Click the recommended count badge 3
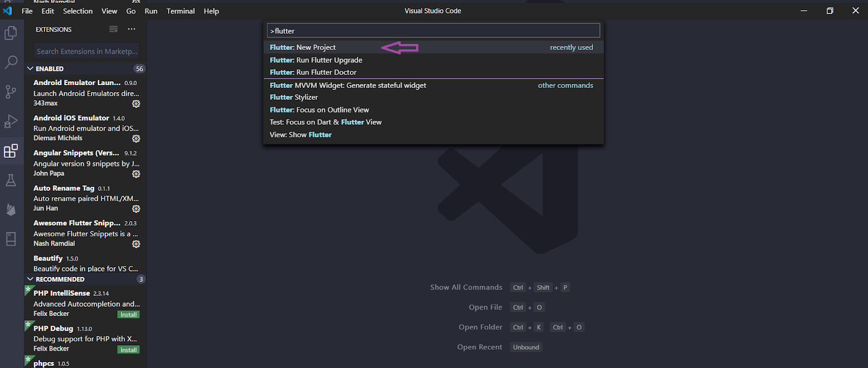The image size is (868, 368). coord(141,279)
